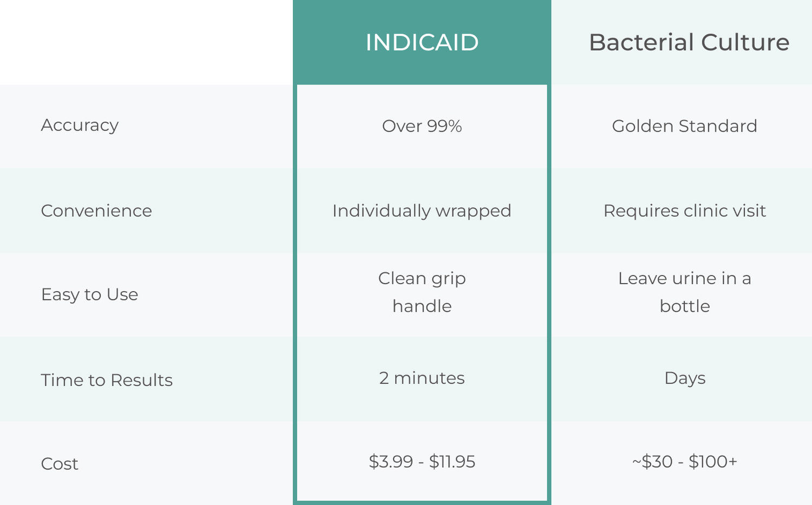The height and width of the screenshot is (505, 812).
Task: Click the Bacterial Culture column header
Action: pyautogui.click(x=689, y=42)
